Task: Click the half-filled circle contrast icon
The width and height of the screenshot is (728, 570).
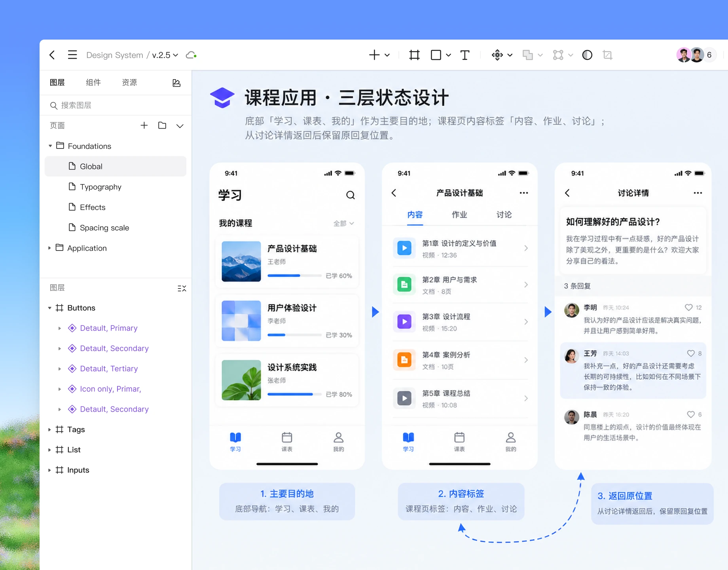Action: (587, 55)
